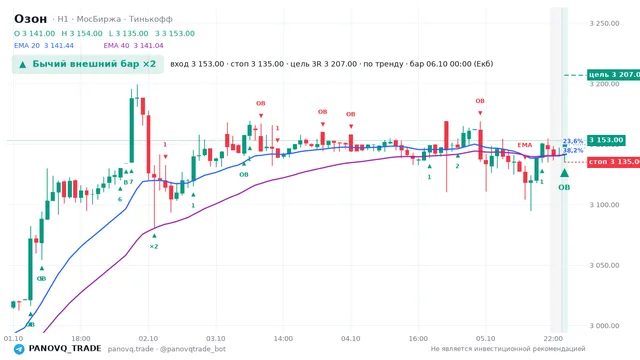This screenshot has height=360, width=640.
Task: Click the green ×2 signal marker
Action: tap(153, 247)
